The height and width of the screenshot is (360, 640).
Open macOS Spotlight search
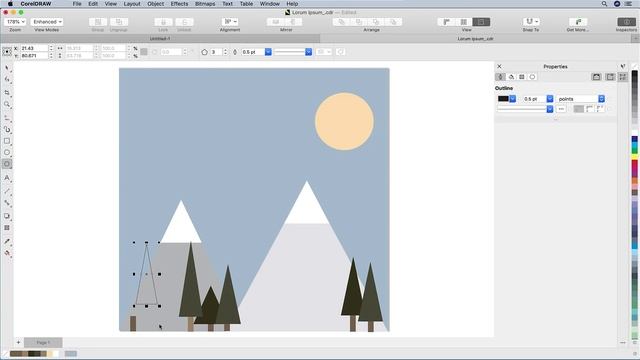pyautogui.click(x=604, y=4)
